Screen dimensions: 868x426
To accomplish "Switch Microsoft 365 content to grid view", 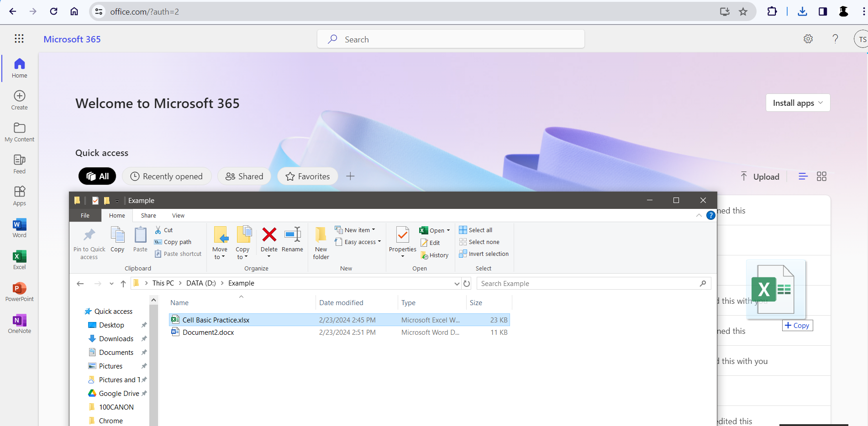I will (821, 177).
